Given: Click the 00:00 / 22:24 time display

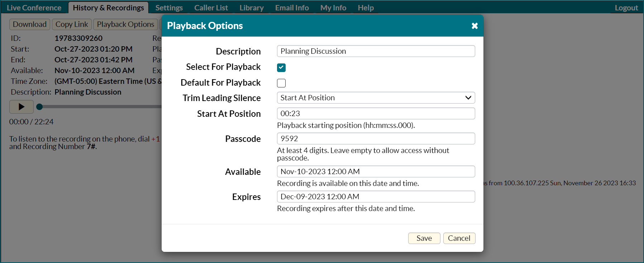Looking at the screenshot, I should pos(31,122).
